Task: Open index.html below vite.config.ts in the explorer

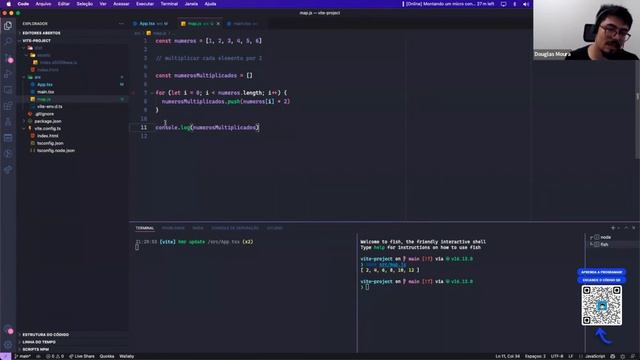Action: pyautogui.click(x=48, y=136)
